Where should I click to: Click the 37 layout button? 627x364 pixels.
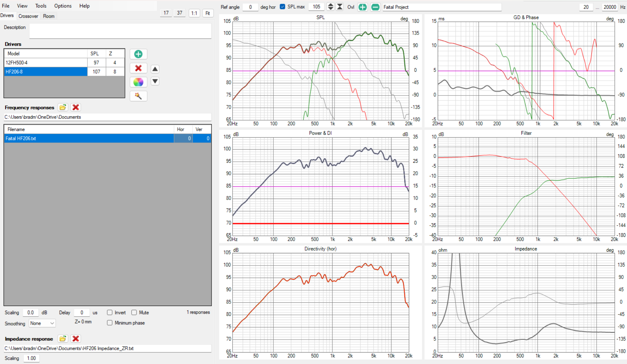pos(180,13)
